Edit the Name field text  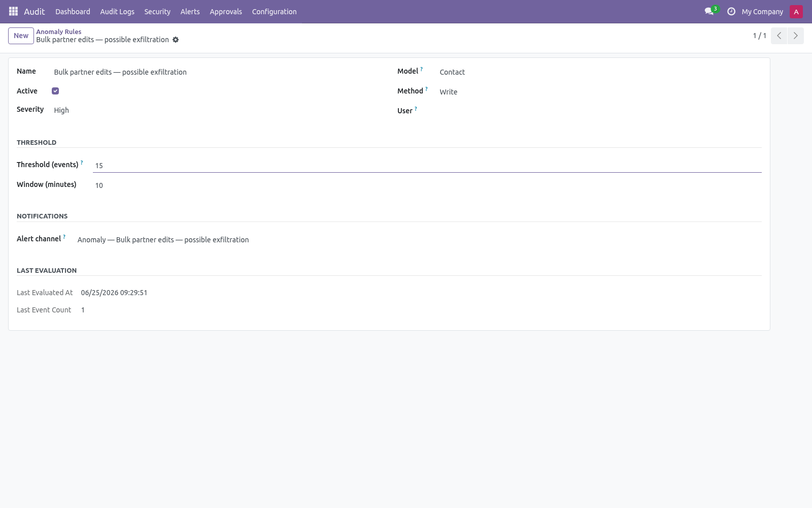pos(217,72)
